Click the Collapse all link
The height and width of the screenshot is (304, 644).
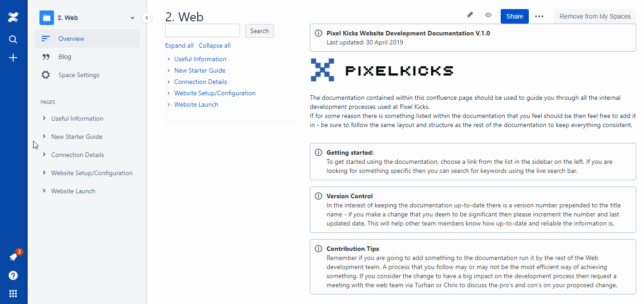click(x=215, y=45)
